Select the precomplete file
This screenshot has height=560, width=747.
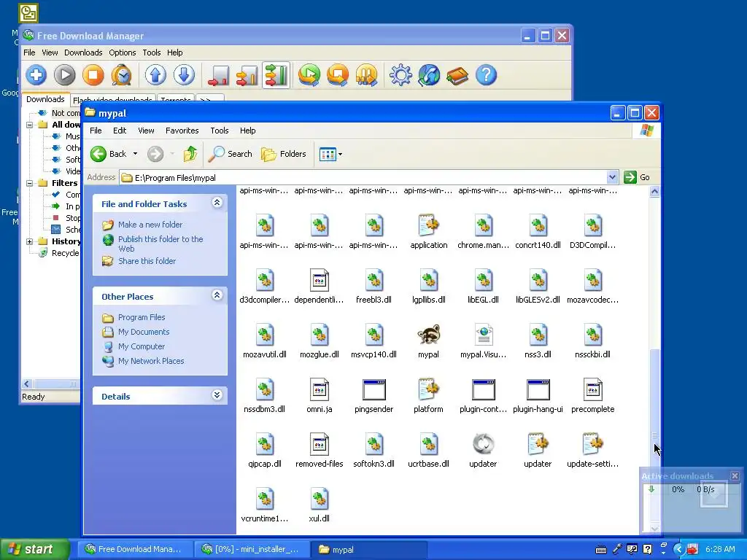[x=592, y=396]
